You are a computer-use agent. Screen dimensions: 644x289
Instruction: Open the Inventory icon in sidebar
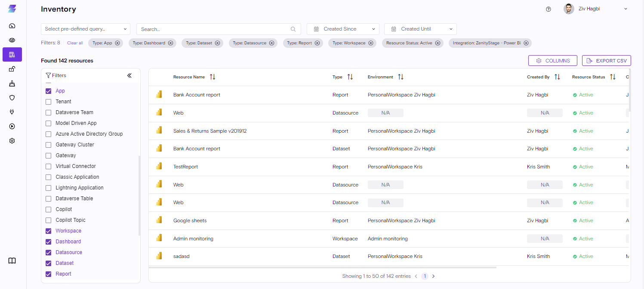(12, 55)
